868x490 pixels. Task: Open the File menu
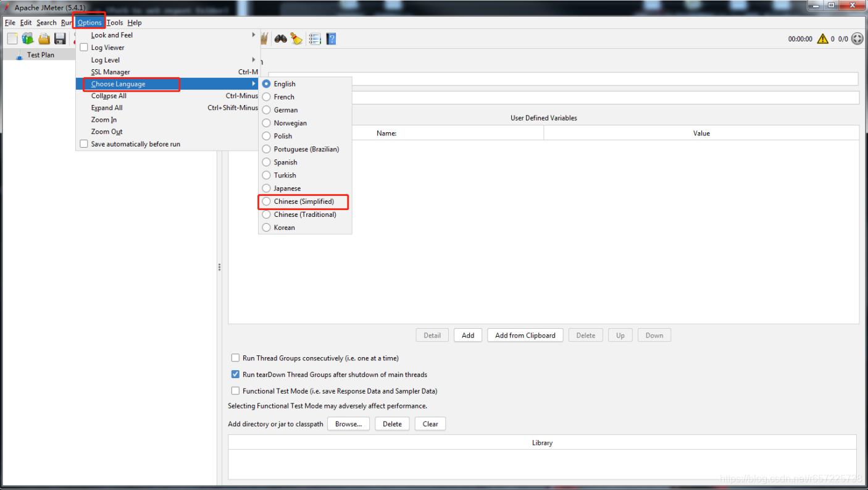(x=10, y=23)
